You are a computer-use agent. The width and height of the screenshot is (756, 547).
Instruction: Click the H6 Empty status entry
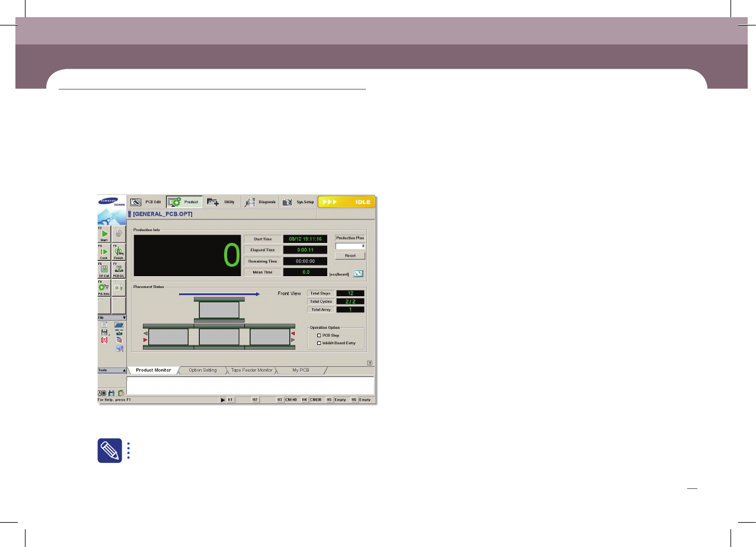(x=361, y=400)
